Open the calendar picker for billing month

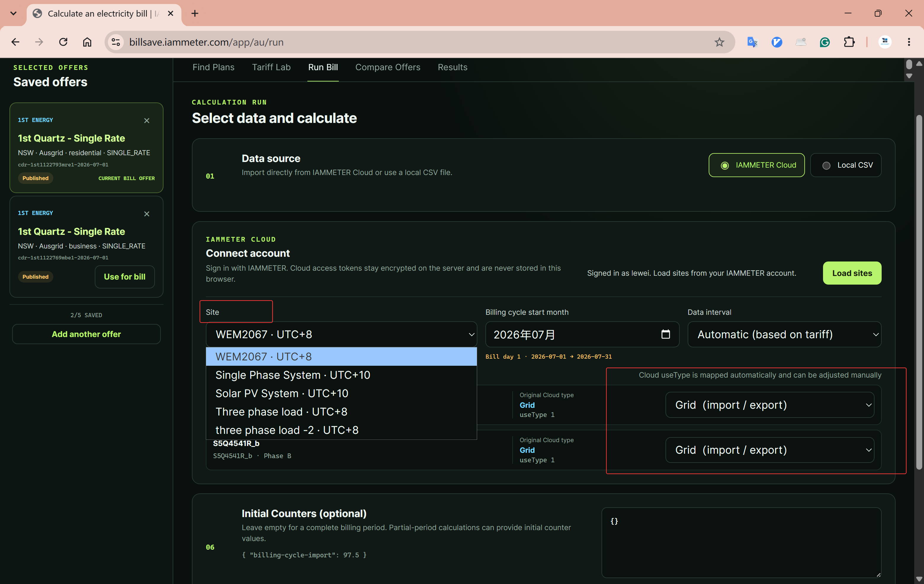666,334
